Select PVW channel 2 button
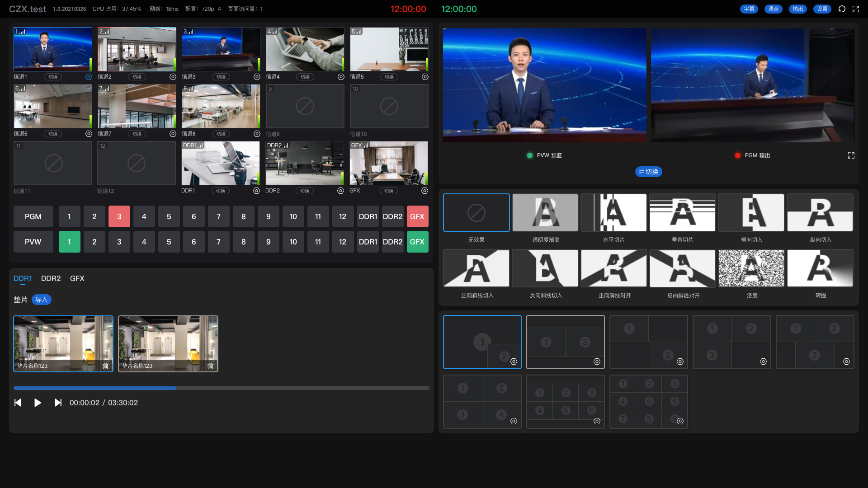Screen dimensions: 868x488 coord(94,242)
